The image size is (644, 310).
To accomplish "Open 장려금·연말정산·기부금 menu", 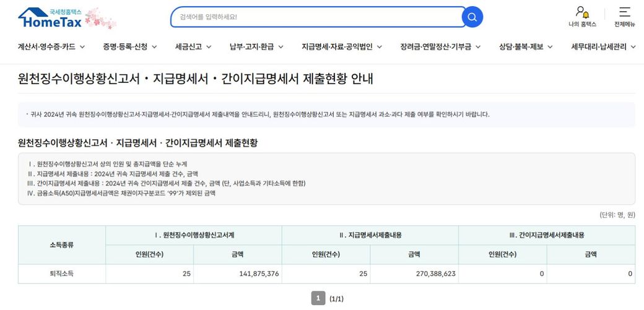I will pos(440,46).
